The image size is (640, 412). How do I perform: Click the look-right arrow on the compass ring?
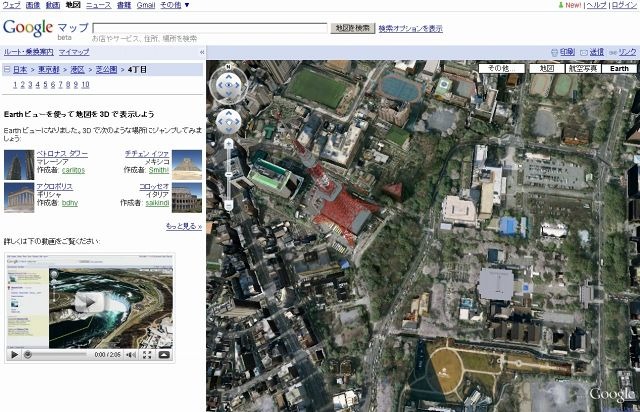(x=238, y=85)
